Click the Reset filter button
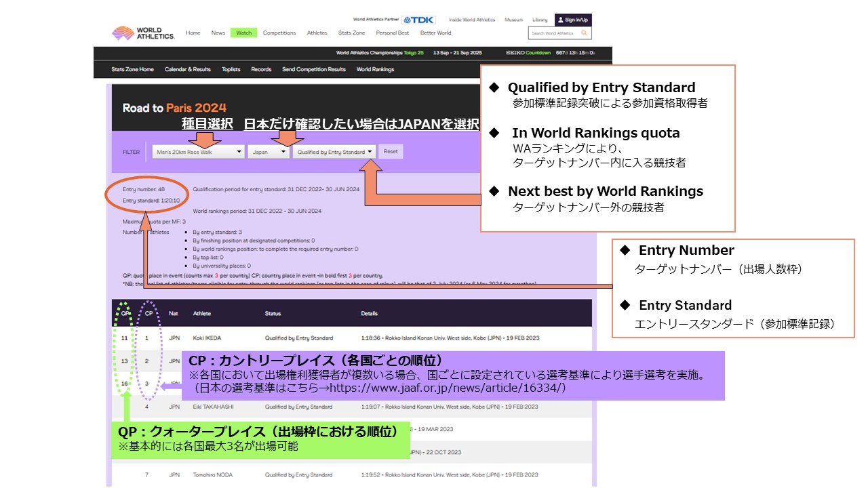 [391, 152]
